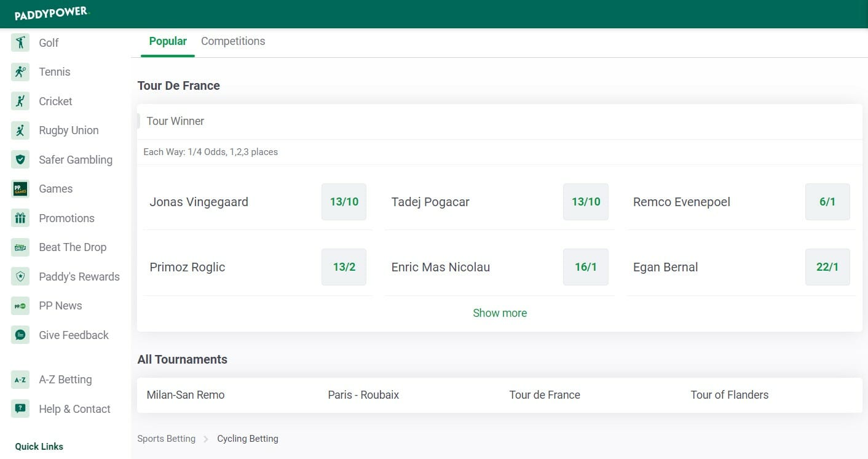Open Paddy's Rewards text link
Image resolution: width=868 pixels, height=459 pixels.
(79, 276)
